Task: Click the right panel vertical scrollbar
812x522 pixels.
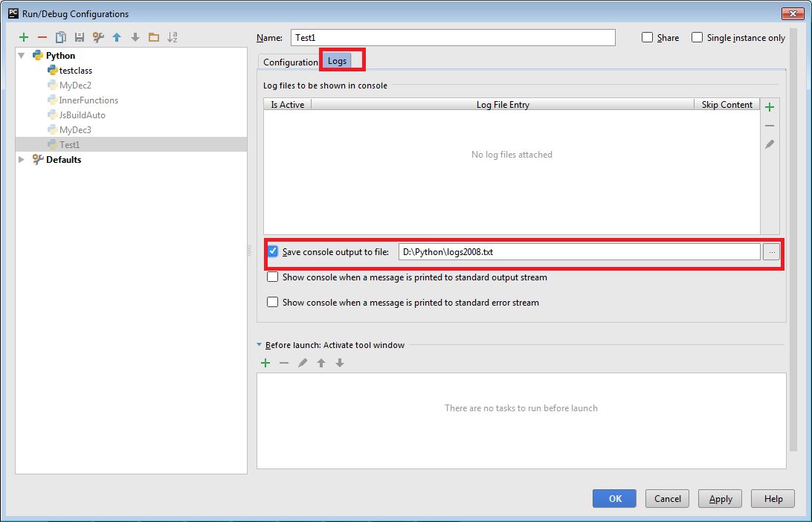Action: coord(793,241)
